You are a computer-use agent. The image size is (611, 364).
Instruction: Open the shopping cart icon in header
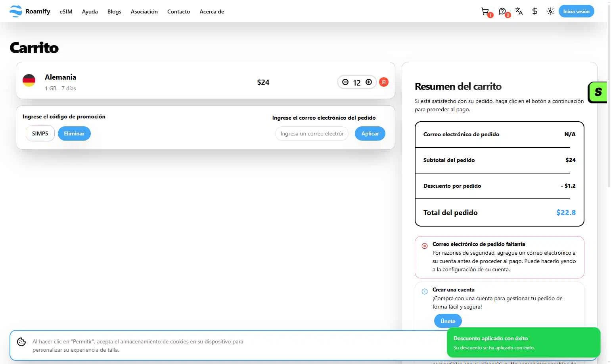(485, 11)
